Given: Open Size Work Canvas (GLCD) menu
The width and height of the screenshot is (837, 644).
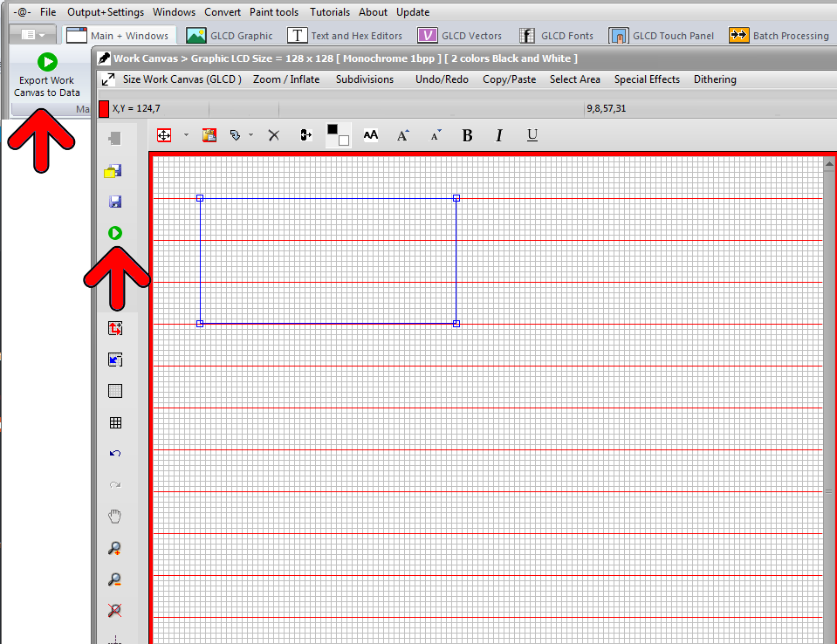Looking at the screenshot, I should [x=182, y=79].
